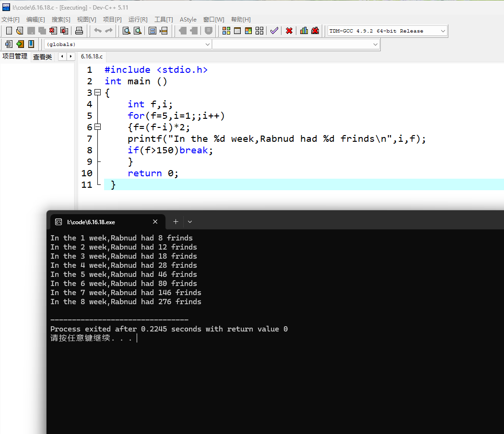Stop execution with the red X icon
Image resolution: width=504 pixels, height=434 pixels.
click(x=289, y=31)
